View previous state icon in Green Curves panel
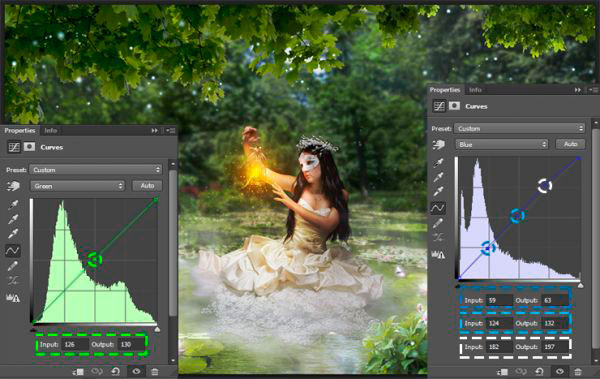 [97, 371]
